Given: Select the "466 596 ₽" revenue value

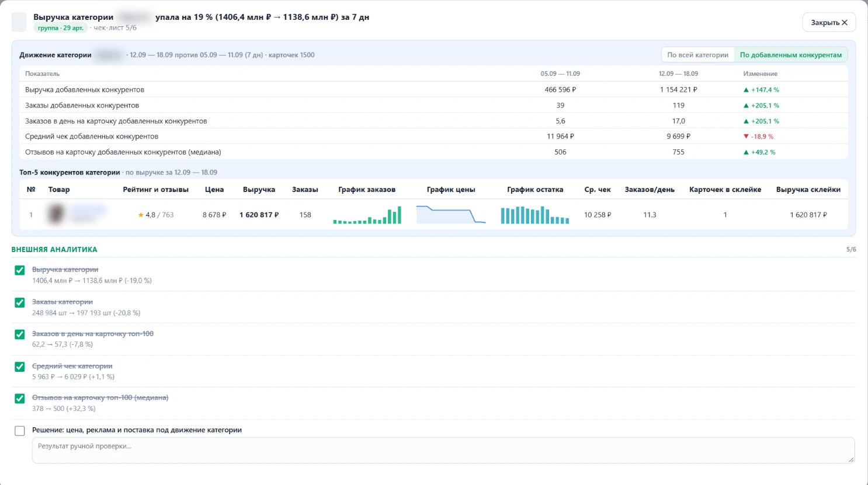Looking at the screenshot, I should (x=560, y=90).
